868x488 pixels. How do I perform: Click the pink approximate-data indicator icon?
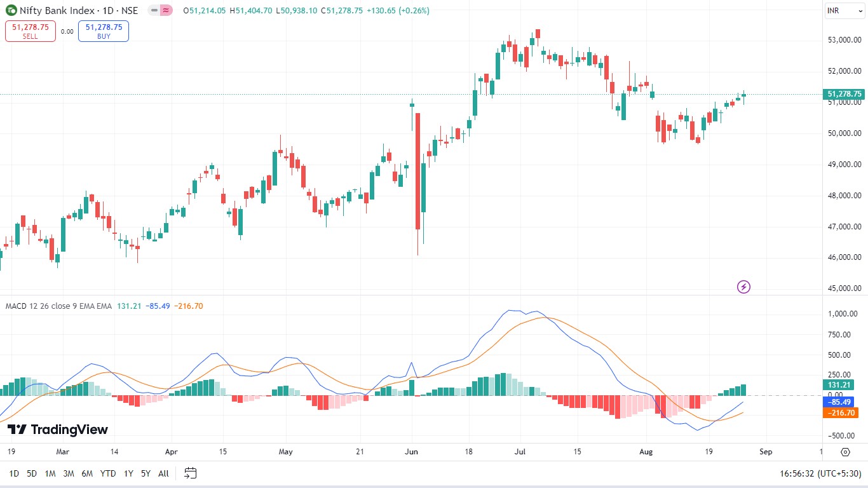click(x=166, y=11)
